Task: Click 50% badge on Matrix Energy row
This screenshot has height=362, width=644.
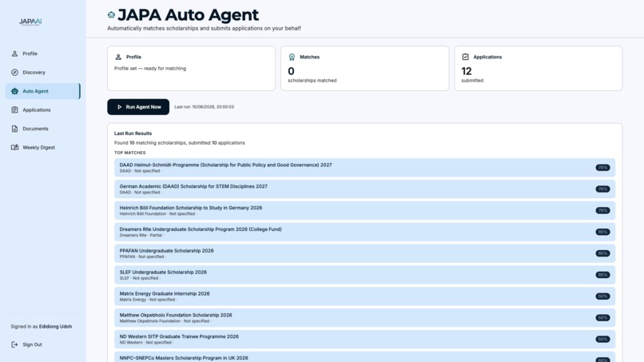Action: tap(602, 296)
